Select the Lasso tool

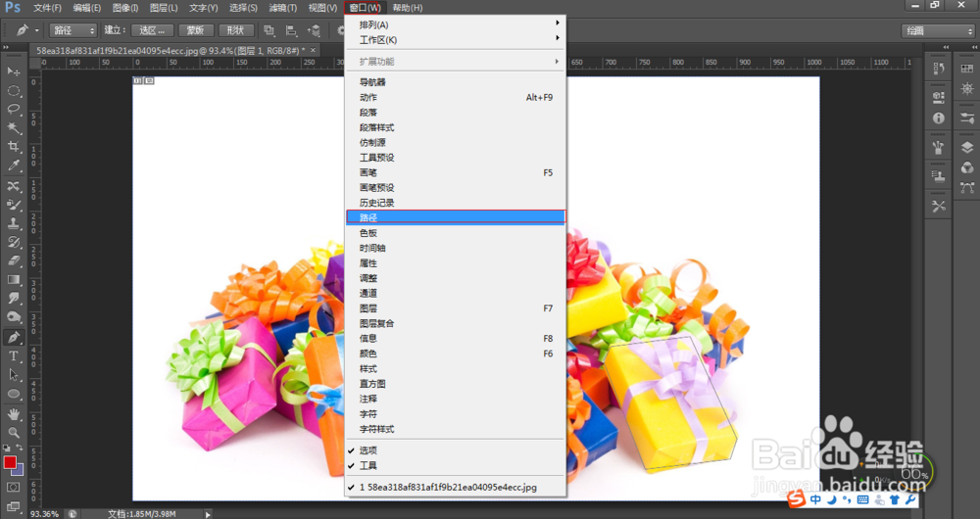[x=13, y=110]
